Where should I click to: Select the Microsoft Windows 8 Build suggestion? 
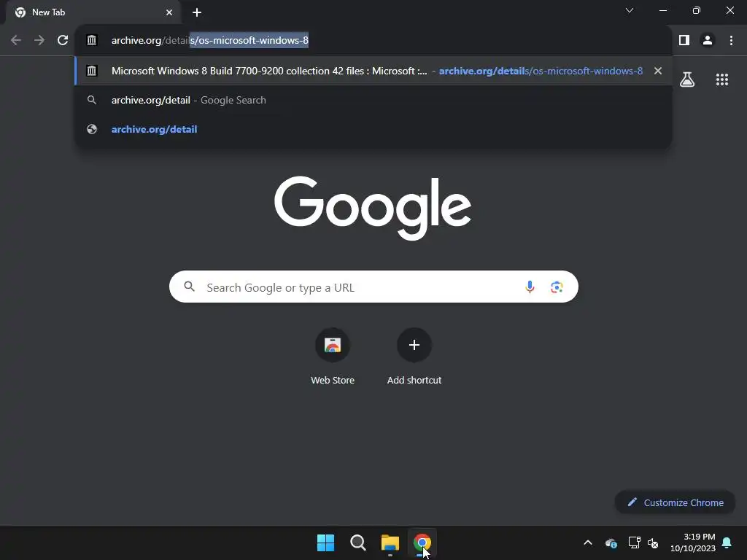(373, 71)
